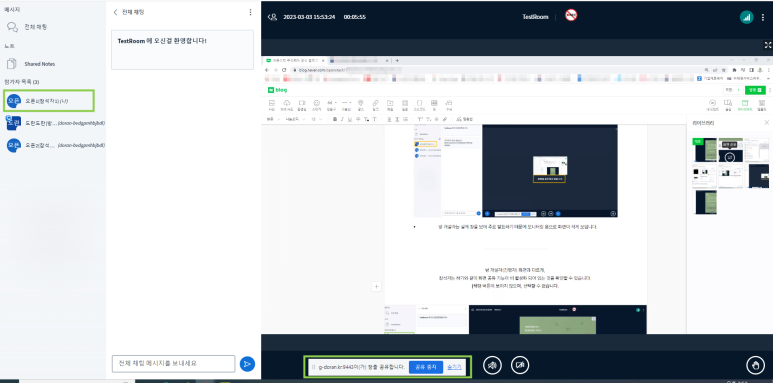Open the font size dropdown in blog editor
This screenshot has width=773, height=383.
(317, 119)
